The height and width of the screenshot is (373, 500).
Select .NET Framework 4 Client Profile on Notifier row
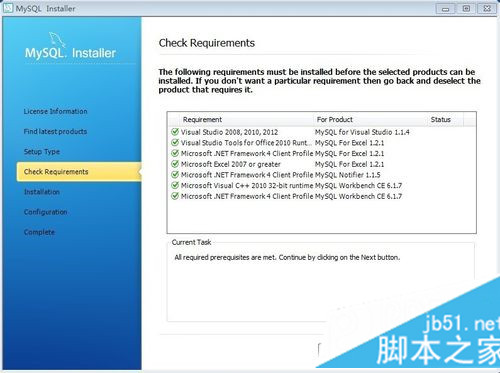pyautogui.click(x=247, y=175)
